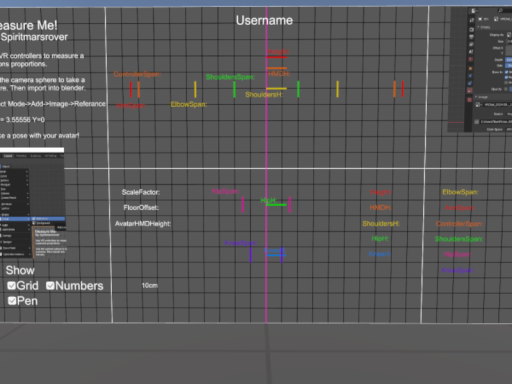The width and height of the screenshot is (512, 384).
Task: Click green ShouldersSpan: in far-right legend
Action: coord(459,239)
